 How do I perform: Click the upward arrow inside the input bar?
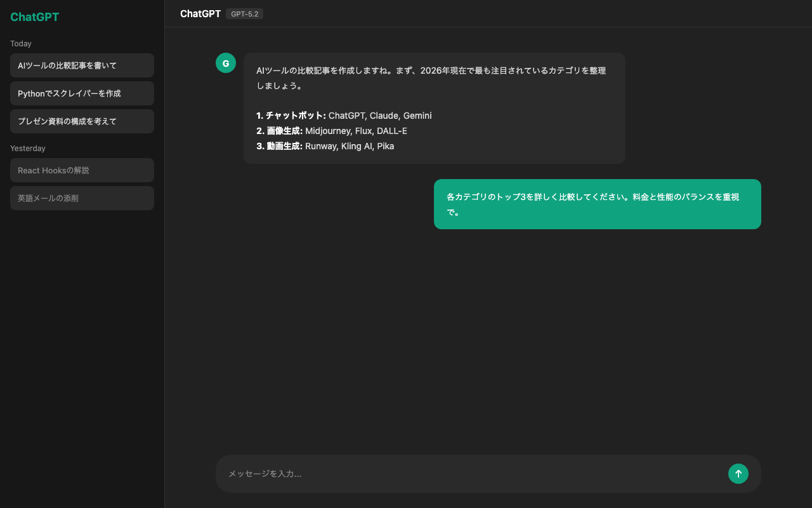click(x=738, y=473)
